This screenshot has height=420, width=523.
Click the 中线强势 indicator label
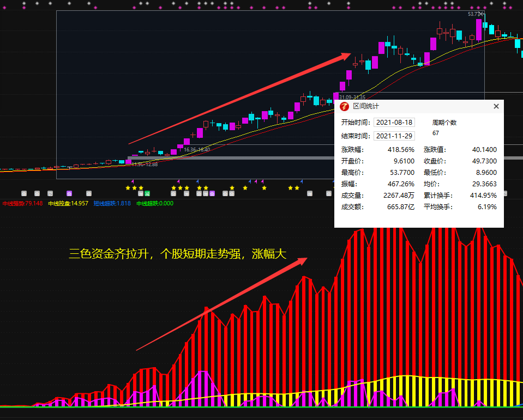(x=23, y=203)
